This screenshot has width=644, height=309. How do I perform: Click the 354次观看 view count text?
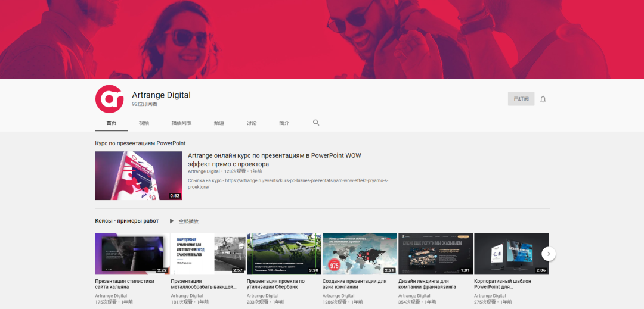tap(409, 302)
